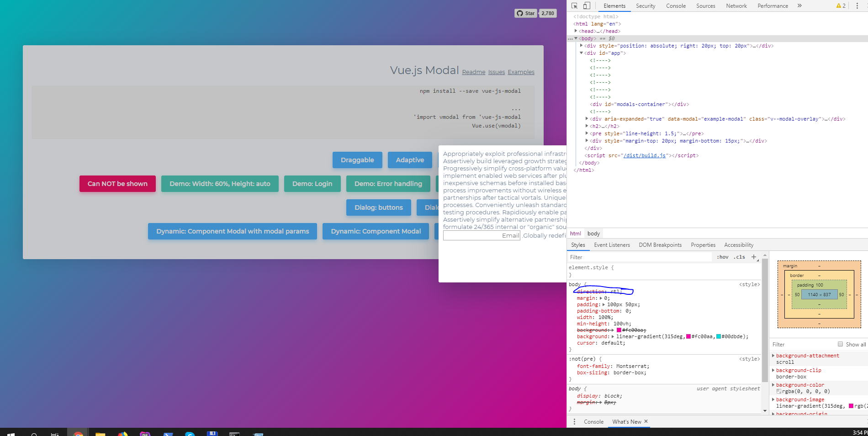Screen dimensions: 868x436
Task: Select the DOM Breakpoints sidebar tab
Action: pos(660,245)
